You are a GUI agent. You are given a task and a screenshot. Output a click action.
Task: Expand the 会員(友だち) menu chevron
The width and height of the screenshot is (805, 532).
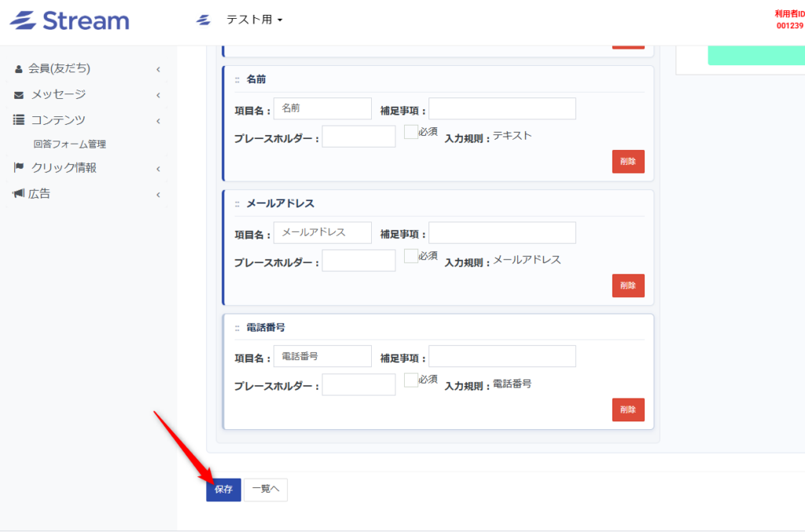point(158,69)
